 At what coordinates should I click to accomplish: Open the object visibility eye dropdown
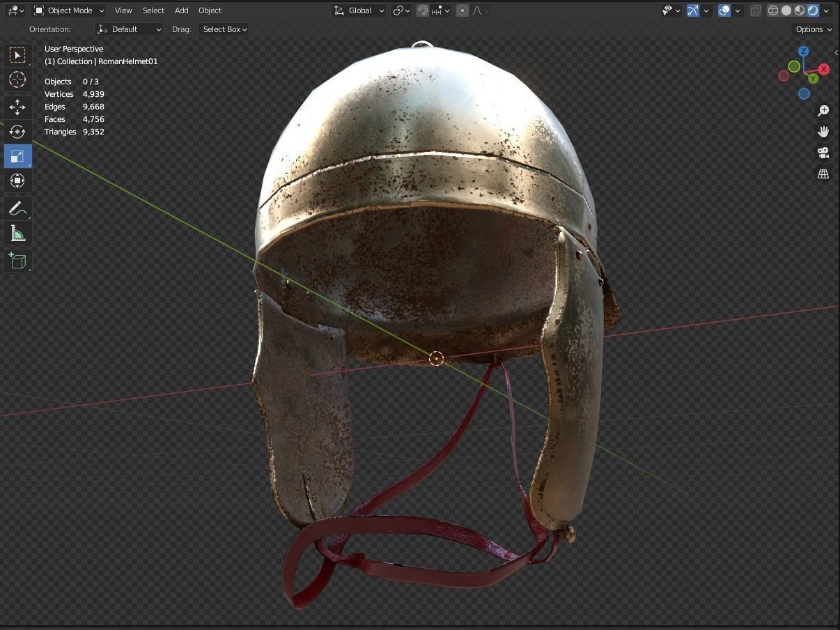671,10
